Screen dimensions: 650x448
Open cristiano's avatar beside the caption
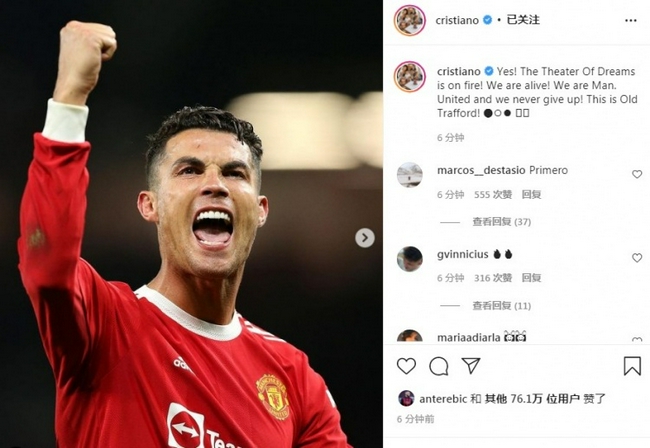pos(410,77)
